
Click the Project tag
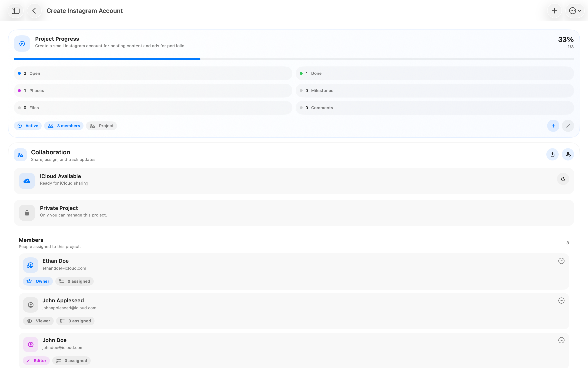click(x=101, y=126)
